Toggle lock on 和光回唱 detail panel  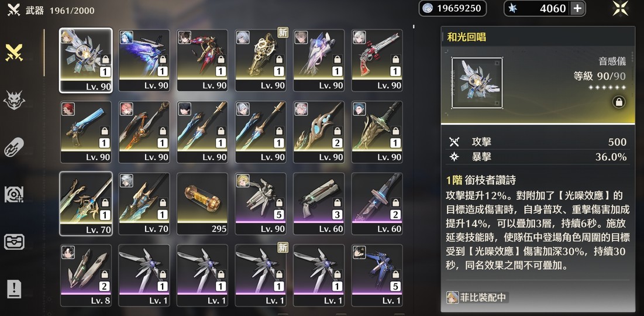[x=618, y=102]
